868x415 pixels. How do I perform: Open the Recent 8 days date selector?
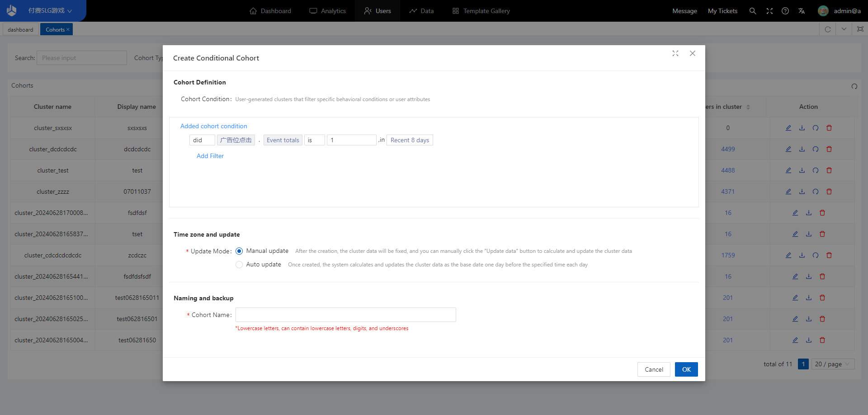[410, 140]
